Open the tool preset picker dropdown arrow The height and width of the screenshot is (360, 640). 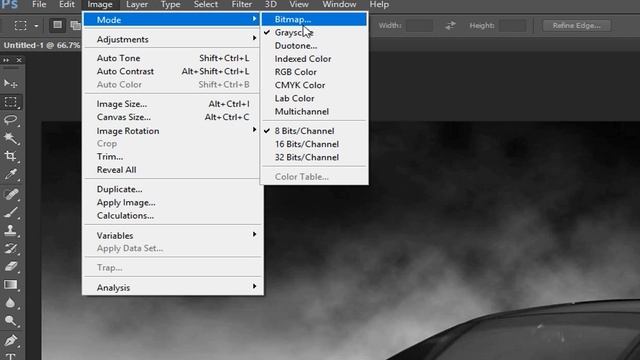click(36, 26)
